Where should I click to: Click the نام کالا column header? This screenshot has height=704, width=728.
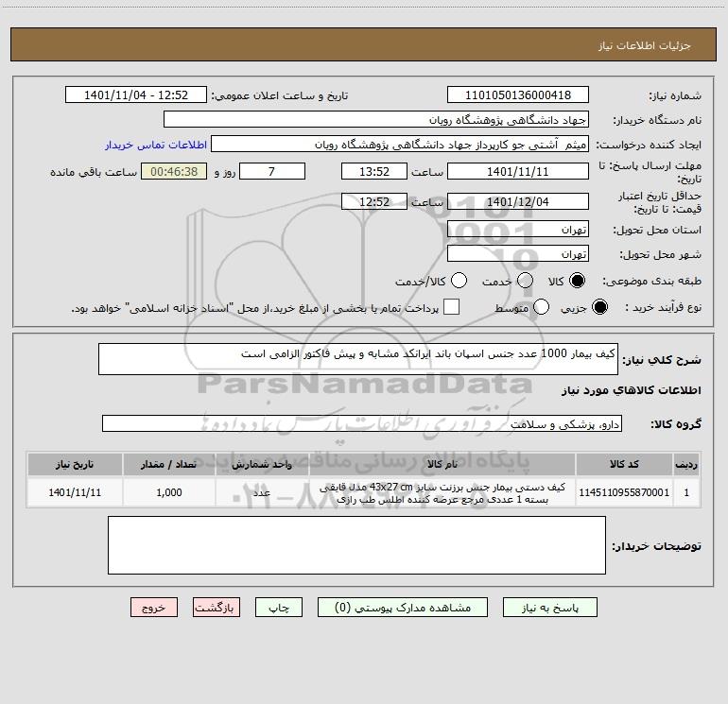442,464
